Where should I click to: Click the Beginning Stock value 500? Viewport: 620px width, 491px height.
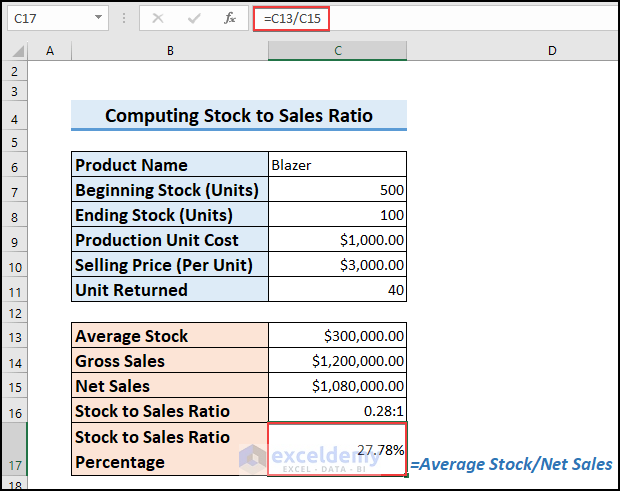pos(338,190)
